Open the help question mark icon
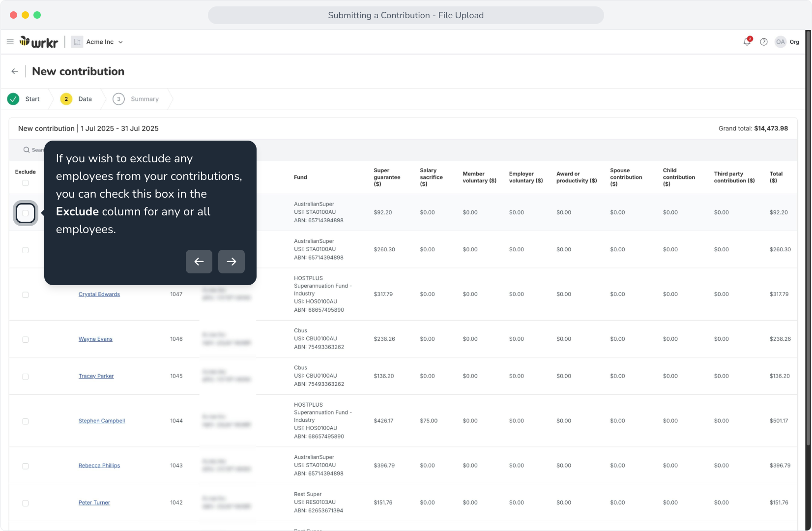 [x=763, y=42]
